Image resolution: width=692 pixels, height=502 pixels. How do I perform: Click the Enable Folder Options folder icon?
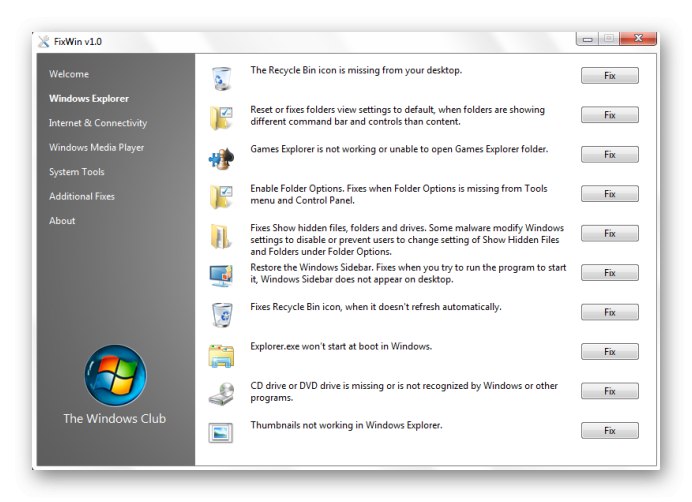pos(221,197)
